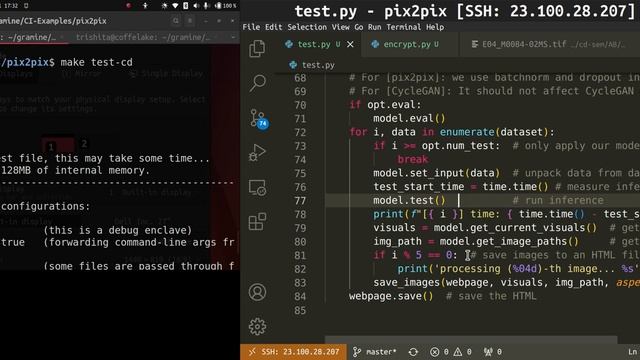
Task: Close the test.py editor tab
Action: [x=350, y=44]
